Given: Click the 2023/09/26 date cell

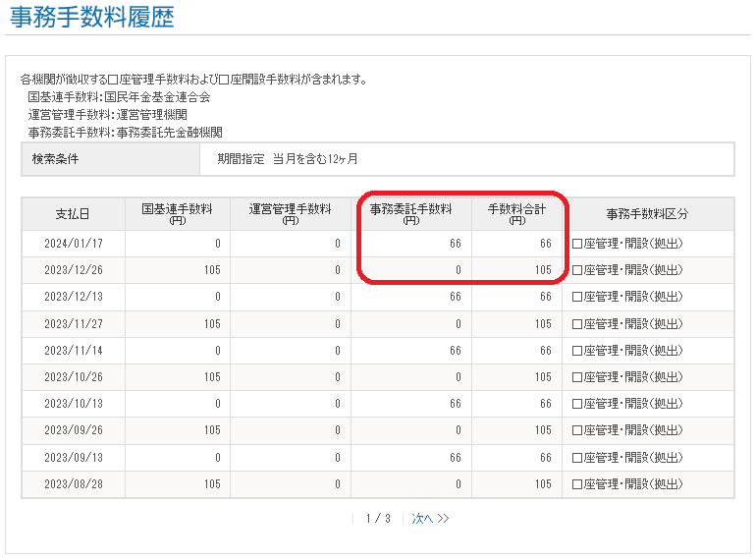Looking at the screenshot, I should coord(73,431).
